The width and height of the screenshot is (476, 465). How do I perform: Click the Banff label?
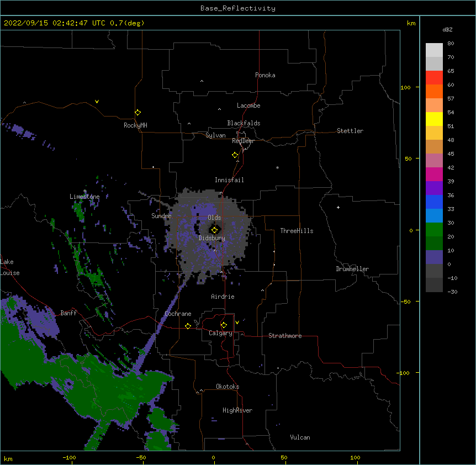point(68,313)
